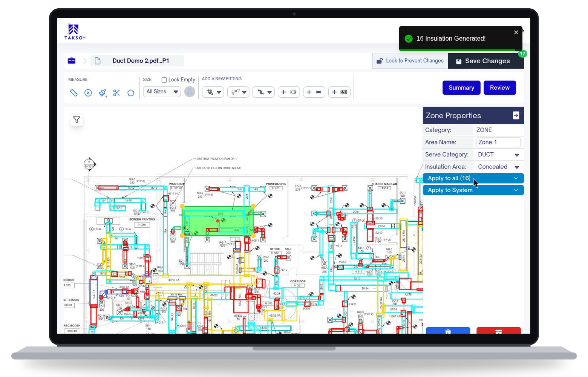Add a fitting with the fourth plus button
Screen dimensions: 588x377
point(289,92)
